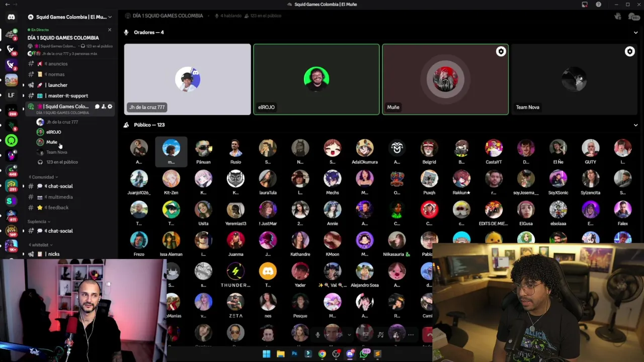This screenshot has height=362, width=644.
Task: Open the inbox icon in title bar
Action: tap(585, 5)
